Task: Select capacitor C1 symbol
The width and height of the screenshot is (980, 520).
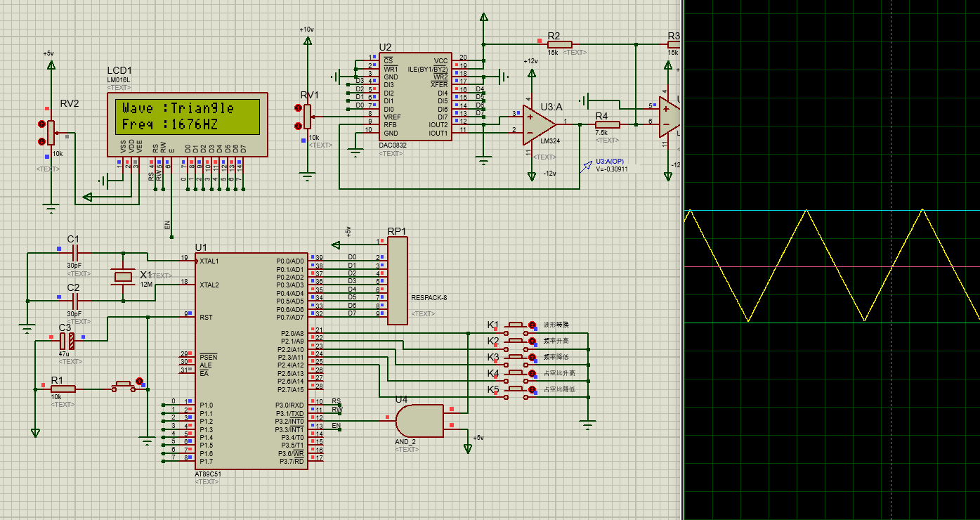Action: (74, 252)
